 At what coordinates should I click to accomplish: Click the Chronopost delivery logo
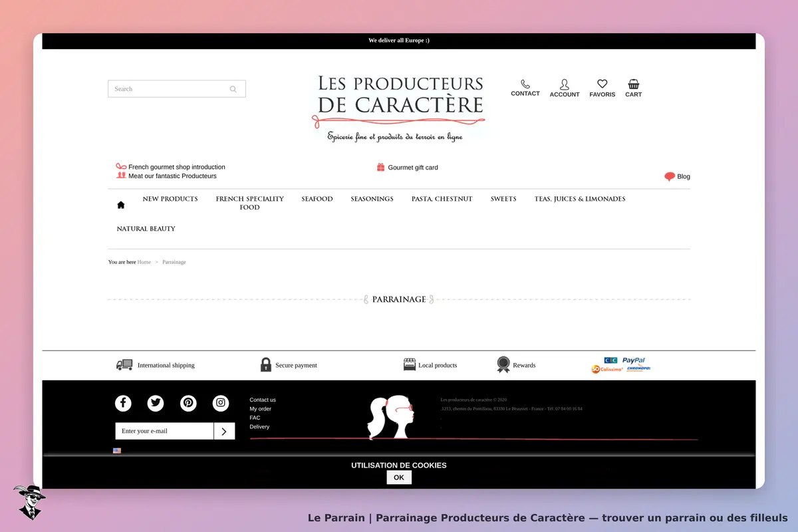click(638, 368)
